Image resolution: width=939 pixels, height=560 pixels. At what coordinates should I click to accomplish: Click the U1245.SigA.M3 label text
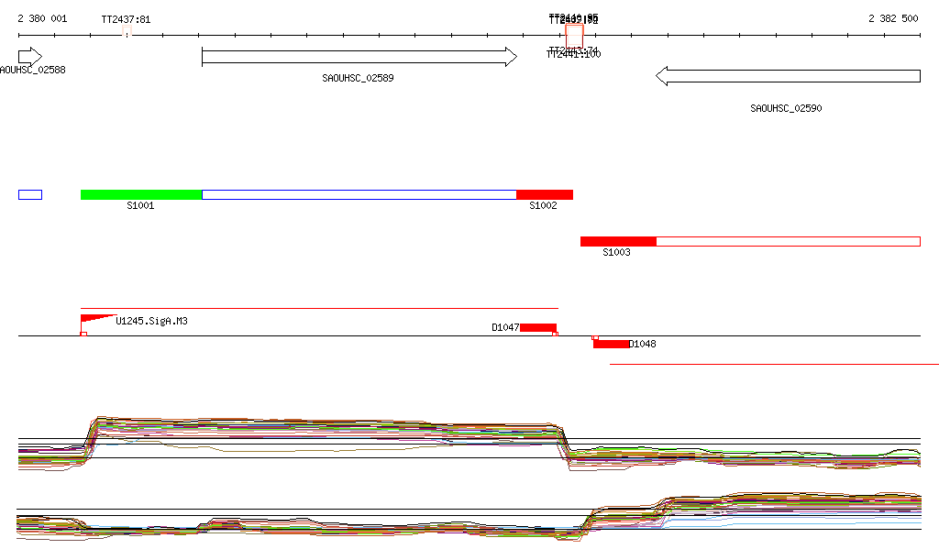(151, 322)
